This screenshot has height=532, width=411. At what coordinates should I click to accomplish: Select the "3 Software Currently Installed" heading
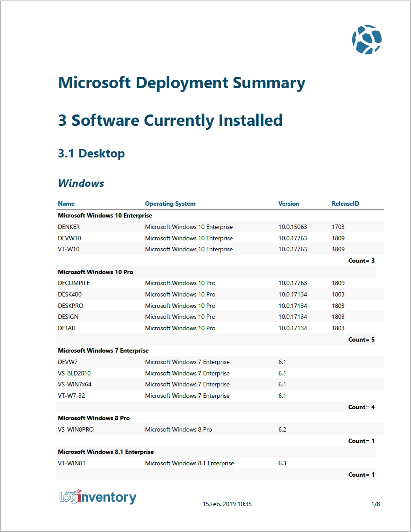[170, 120]
